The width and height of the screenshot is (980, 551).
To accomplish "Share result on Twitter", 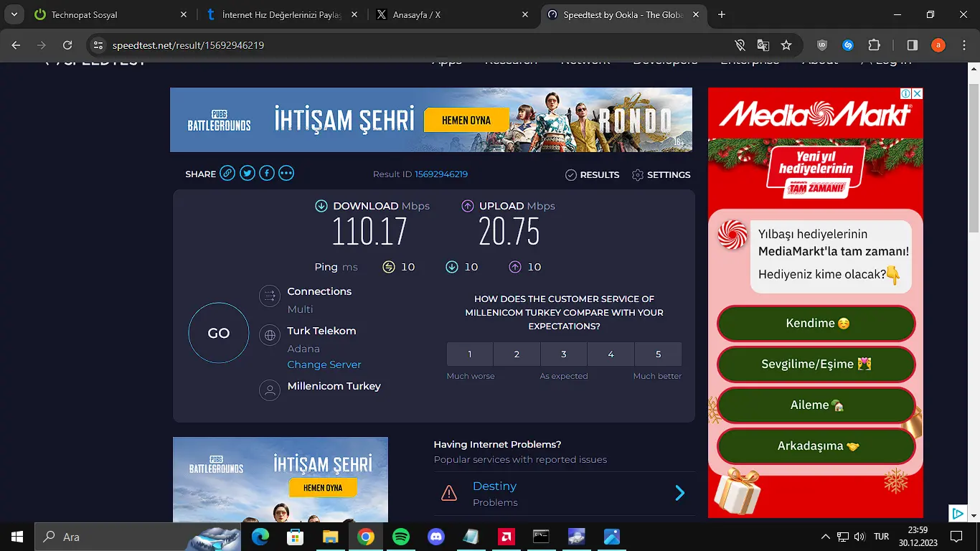I will point(248,173).
